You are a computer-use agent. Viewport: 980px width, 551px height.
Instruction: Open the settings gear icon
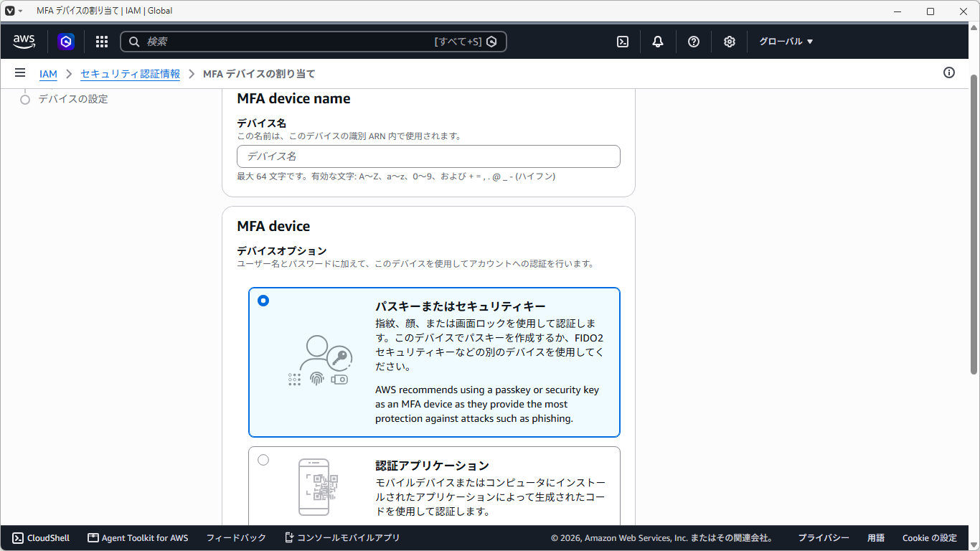pos(730,42)
